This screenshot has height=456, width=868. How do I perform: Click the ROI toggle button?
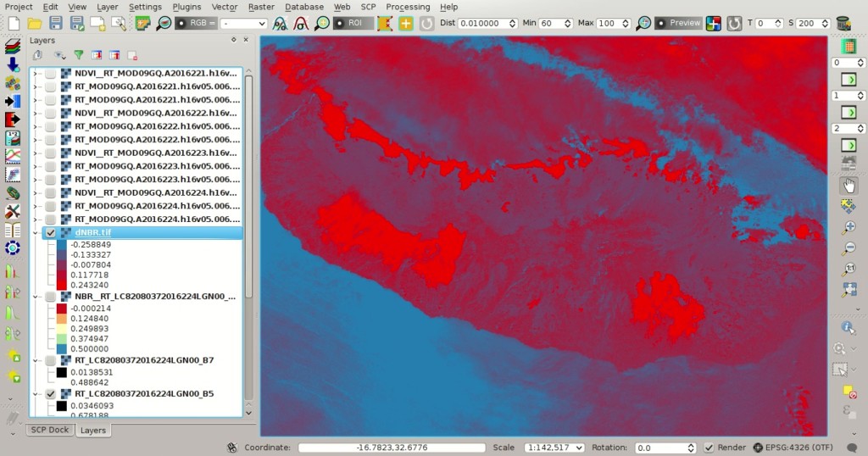pyautogui.click(x=353, y=23)
